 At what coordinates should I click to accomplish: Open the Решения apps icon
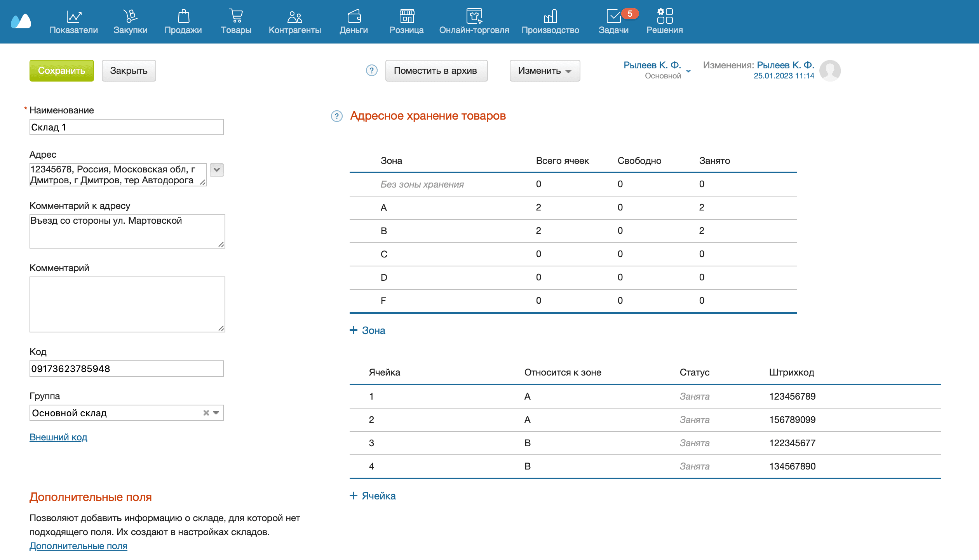point(664,16)
